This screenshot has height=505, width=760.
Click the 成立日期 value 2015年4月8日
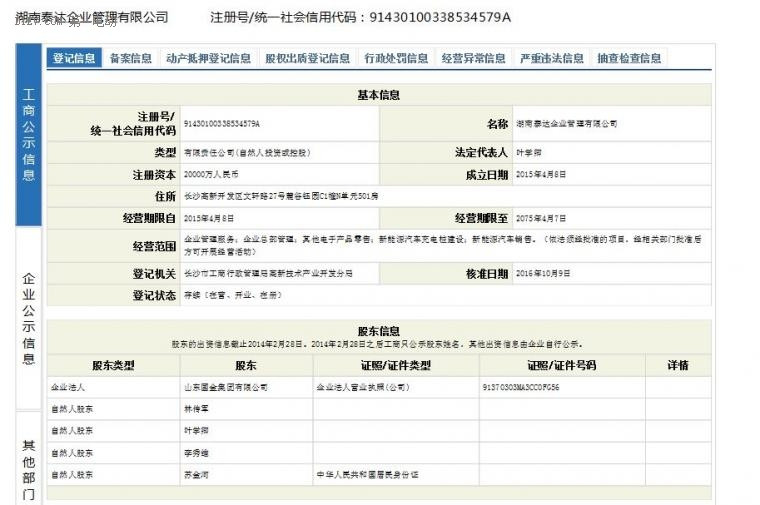pos(540,174)
